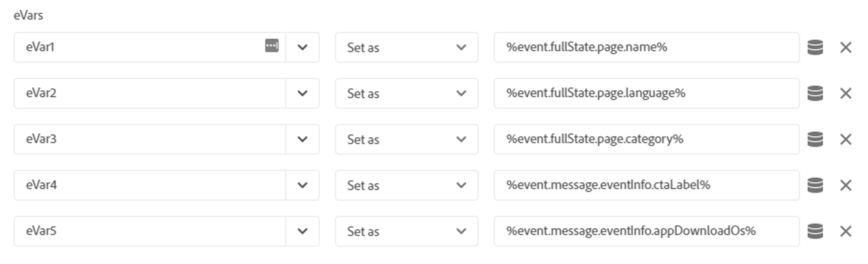Viewport: 868px width, 264px height.
Task: Click the ctaLabel value input field
Action: [x=646, y=185]
